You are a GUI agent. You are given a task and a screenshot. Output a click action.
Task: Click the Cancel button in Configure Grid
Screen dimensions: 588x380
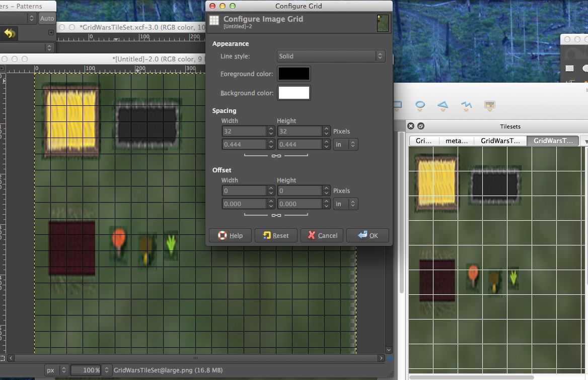click(322, 235)
